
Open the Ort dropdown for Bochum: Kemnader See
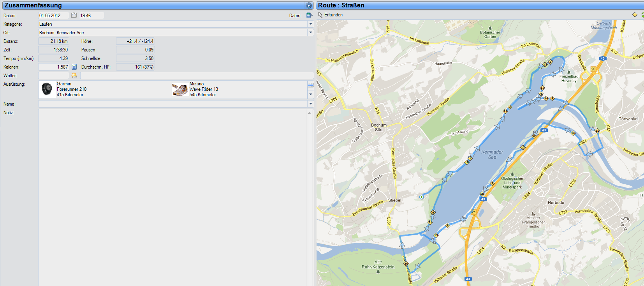pos(310,33)
